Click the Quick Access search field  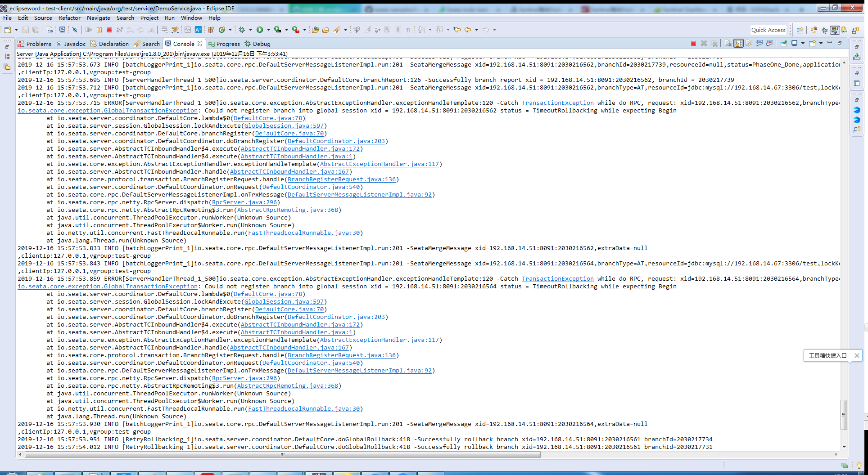pos(768,30)
